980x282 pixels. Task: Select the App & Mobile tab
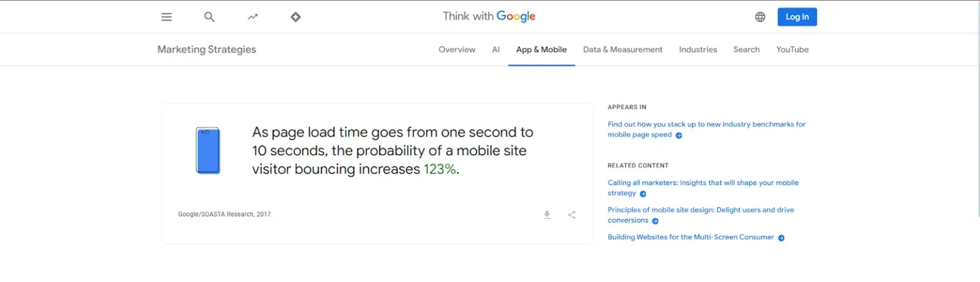pos(542,50)
